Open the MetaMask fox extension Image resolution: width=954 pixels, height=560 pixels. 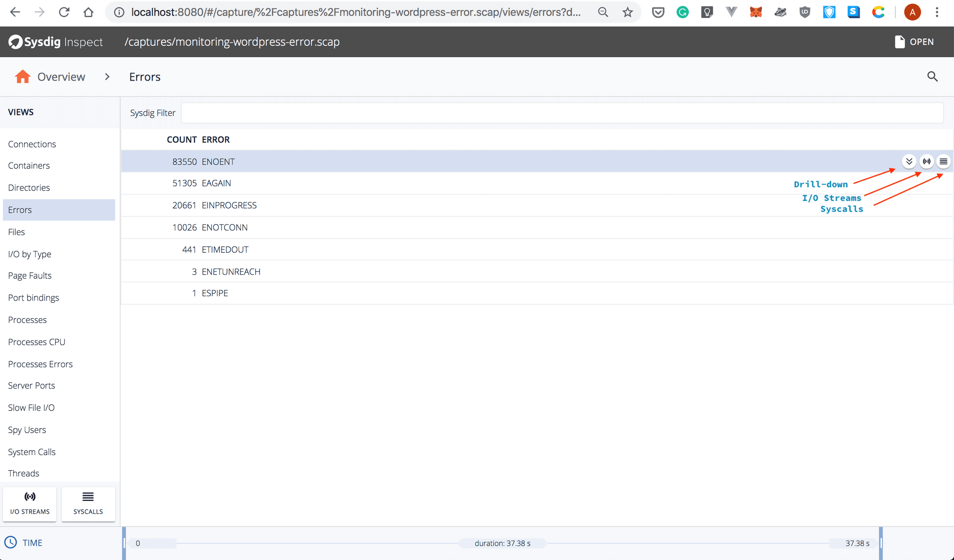(756, 12)
